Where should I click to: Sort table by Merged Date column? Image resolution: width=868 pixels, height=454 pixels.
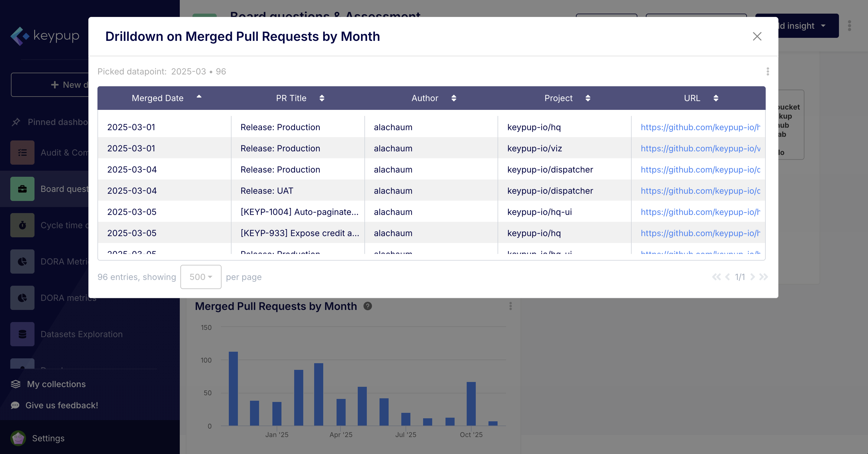199,98
